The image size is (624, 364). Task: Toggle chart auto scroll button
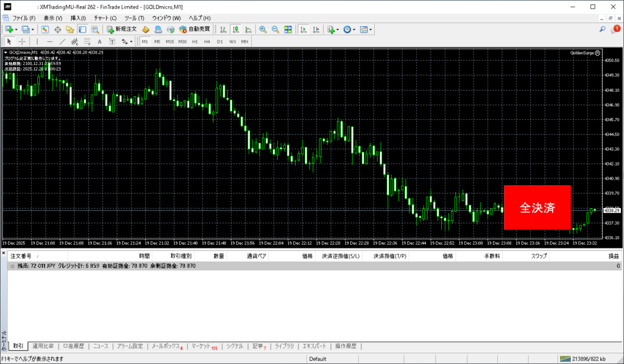(303, 29)
